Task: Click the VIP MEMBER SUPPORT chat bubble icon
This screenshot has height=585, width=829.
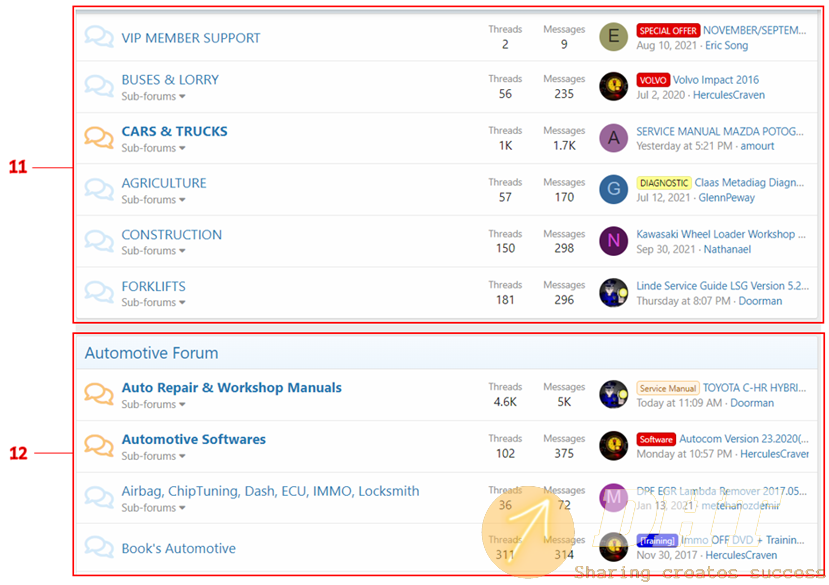Action: 98,38
